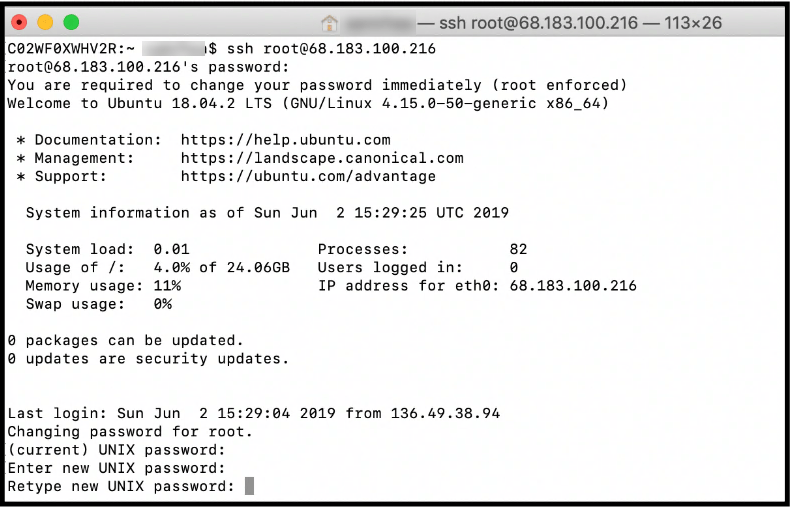Click the Enter new UNIX password line
This screenshot has height=507, width=791.
tap(116, 468)
